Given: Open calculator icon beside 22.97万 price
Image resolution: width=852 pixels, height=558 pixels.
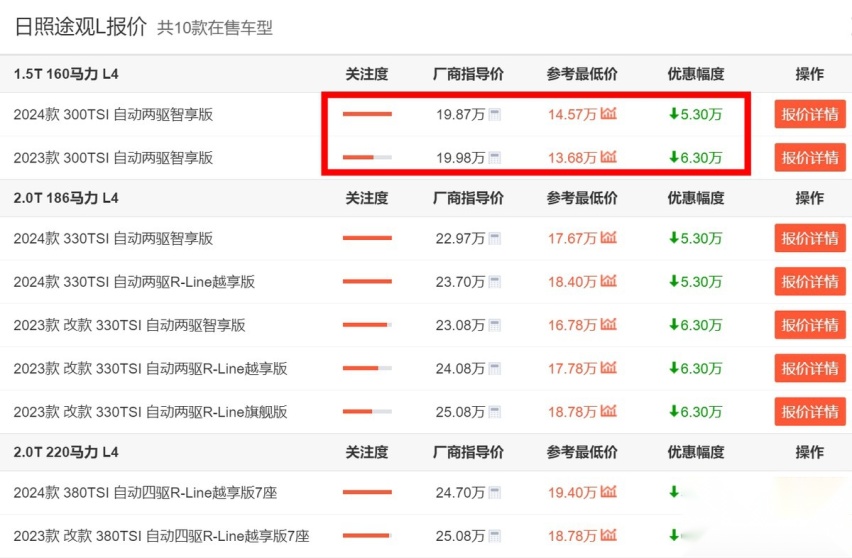Looking at the screenshot, I should [x=494, y=239].
